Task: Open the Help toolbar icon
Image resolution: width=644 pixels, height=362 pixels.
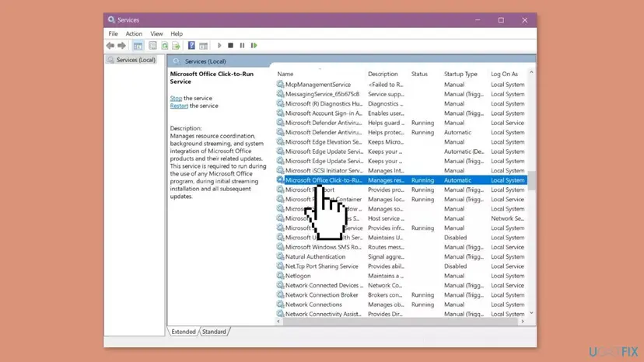Action: coord(191,46)
